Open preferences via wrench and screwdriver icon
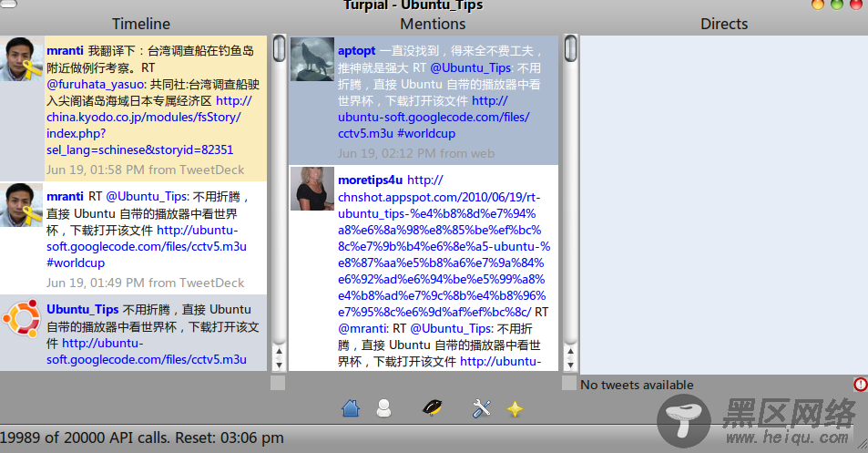Viewport: 868px width, 453px height. pos(481,408)
